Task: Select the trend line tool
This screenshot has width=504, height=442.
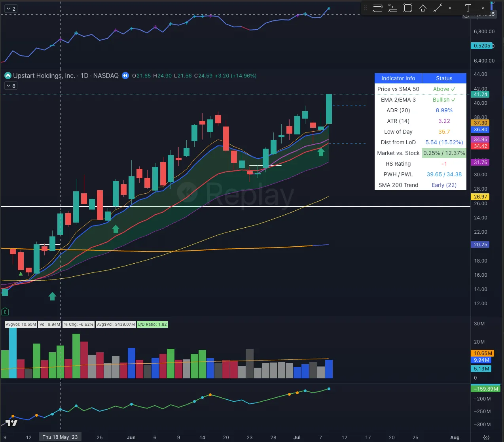Action: tap(438, 8)
